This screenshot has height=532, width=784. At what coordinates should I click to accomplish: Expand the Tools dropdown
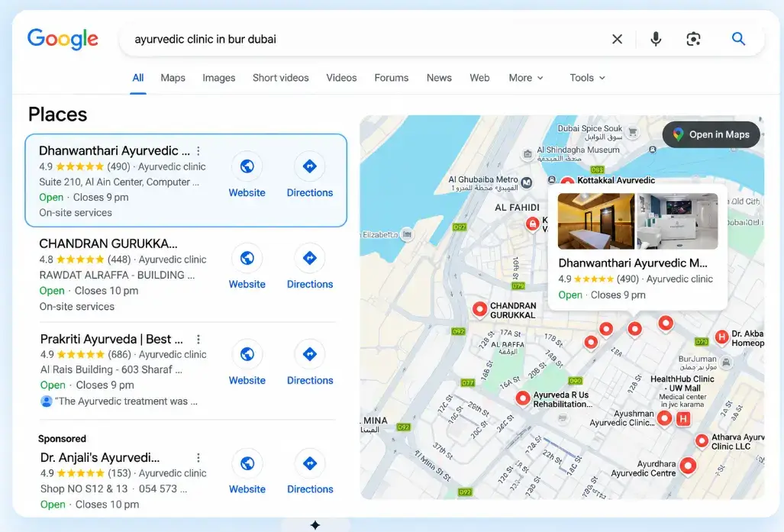click(x=588, y=78)
